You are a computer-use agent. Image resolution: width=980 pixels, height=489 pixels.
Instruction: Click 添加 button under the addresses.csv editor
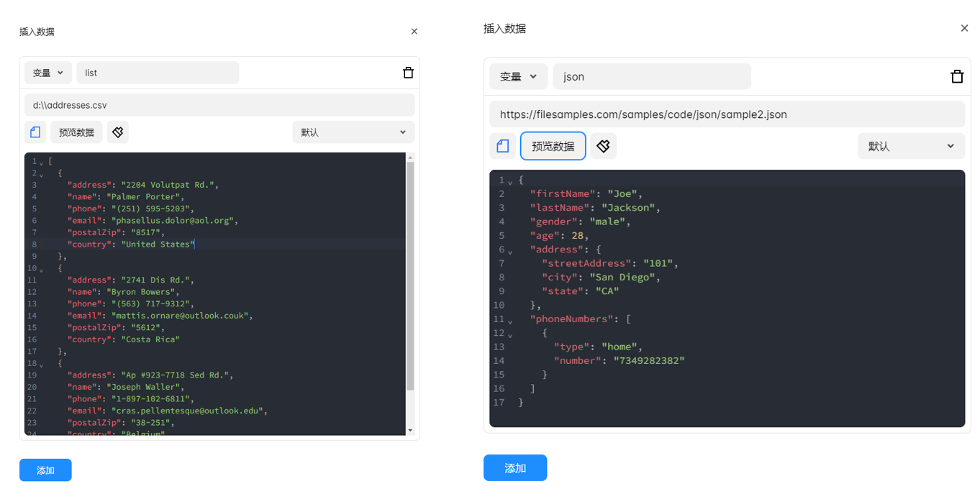[x=45, y=470]
